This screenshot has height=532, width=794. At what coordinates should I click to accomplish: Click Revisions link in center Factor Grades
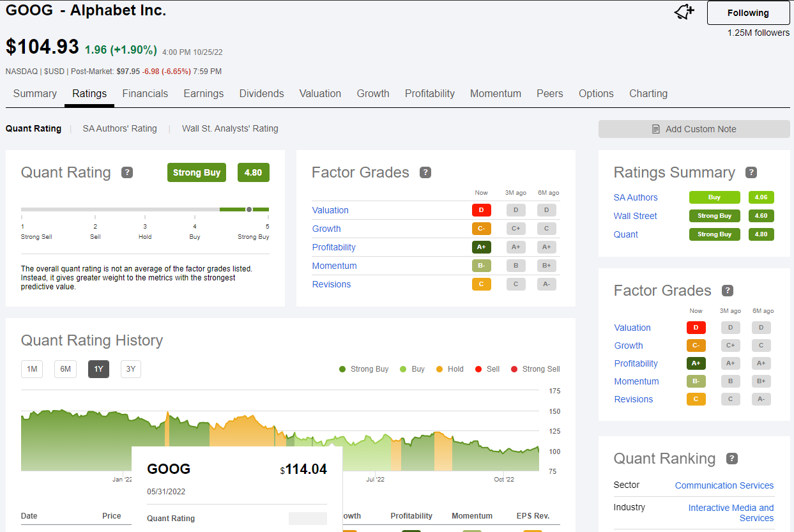point(332,284)
